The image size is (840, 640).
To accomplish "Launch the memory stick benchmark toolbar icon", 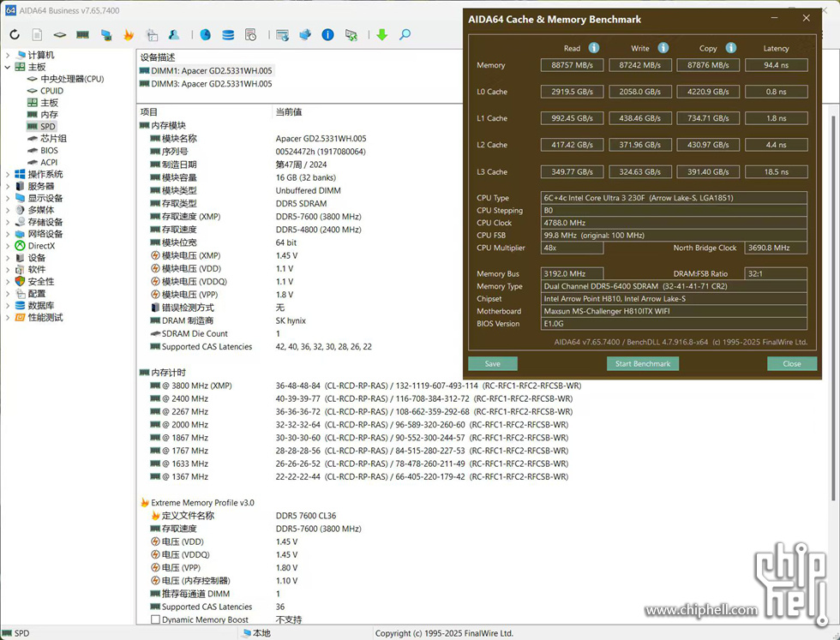I will 82,35.
